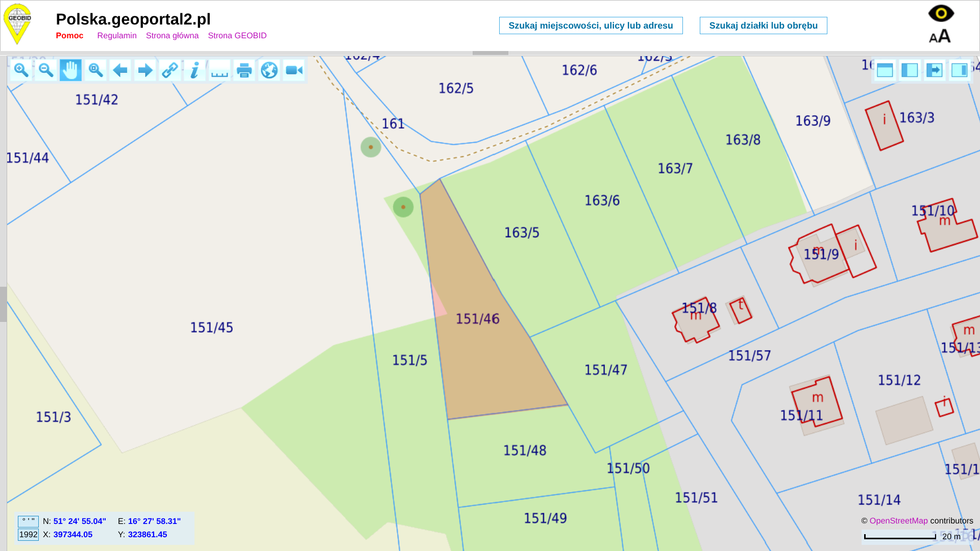Image resolution: width=980 pixels, height=551 pixels.
Task: Toggle the 1992 coordinate system box
Action: pos(28,535)
